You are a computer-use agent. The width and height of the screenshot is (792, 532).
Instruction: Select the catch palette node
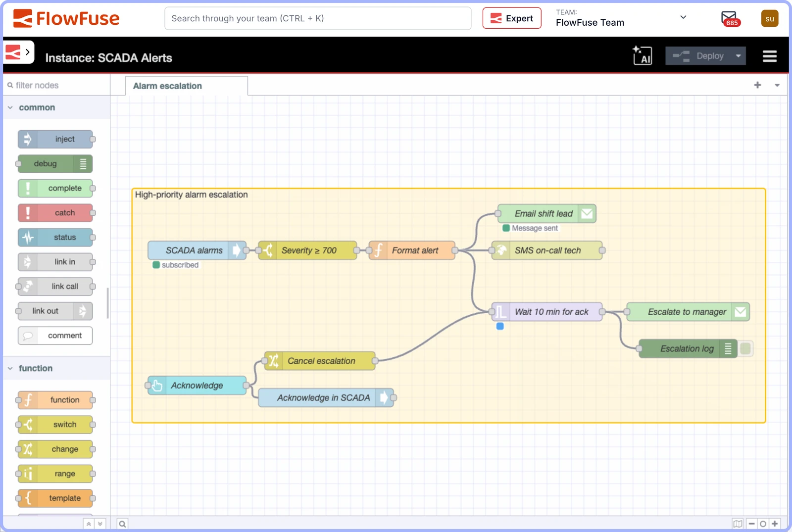coord(55,213)
